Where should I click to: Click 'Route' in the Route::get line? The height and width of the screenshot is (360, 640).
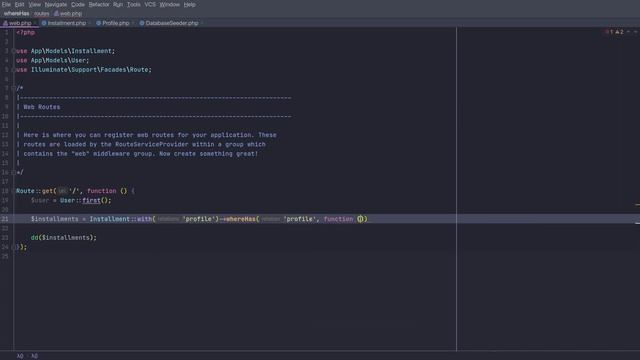pos(25,191)
